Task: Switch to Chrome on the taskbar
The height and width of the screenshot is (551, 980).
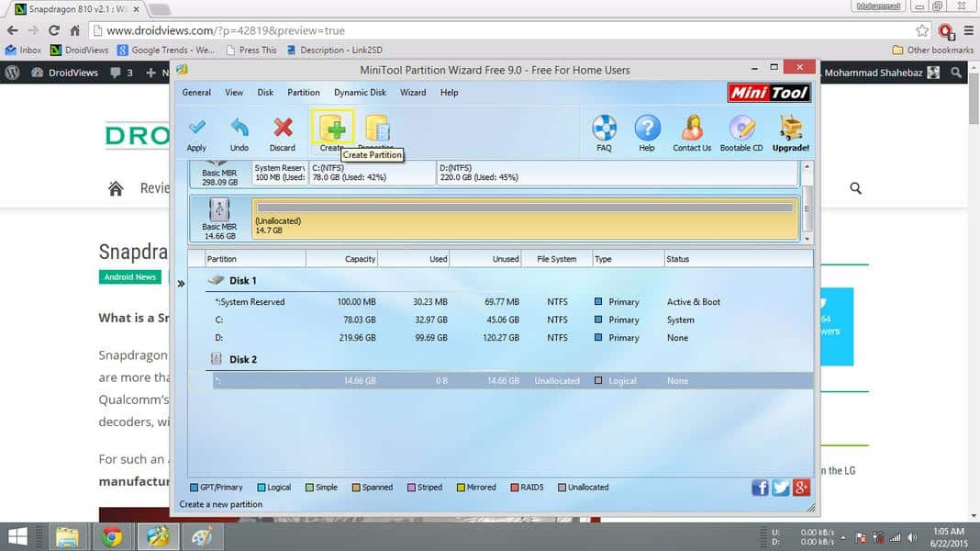Action: click(x=113, y=536)
